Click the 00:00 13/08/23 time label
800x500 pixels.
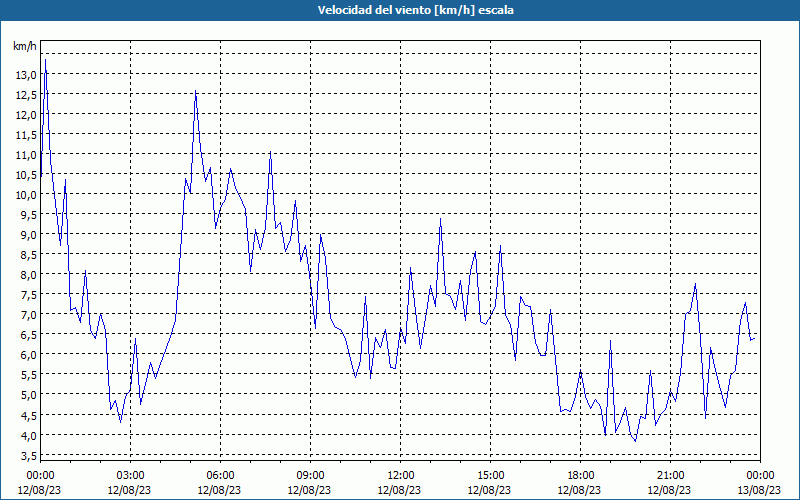point(759,483)
